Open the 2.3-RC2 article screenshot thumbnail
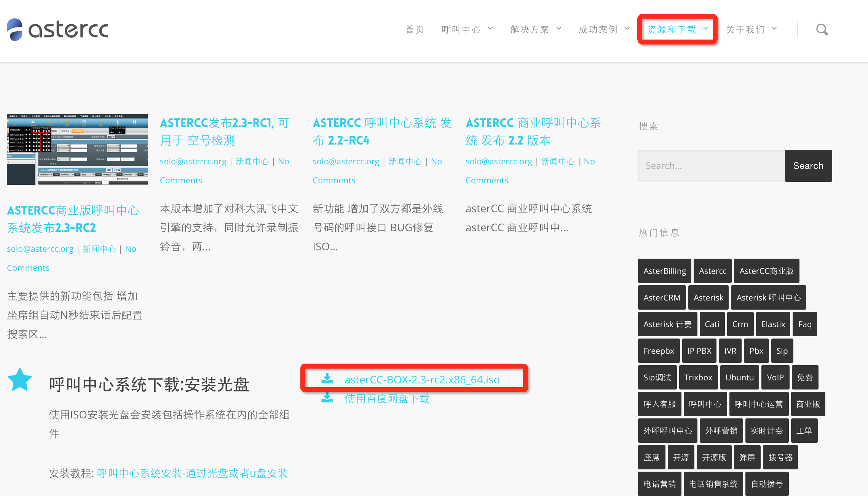The image size is (868, 496). tap(77, 149)
